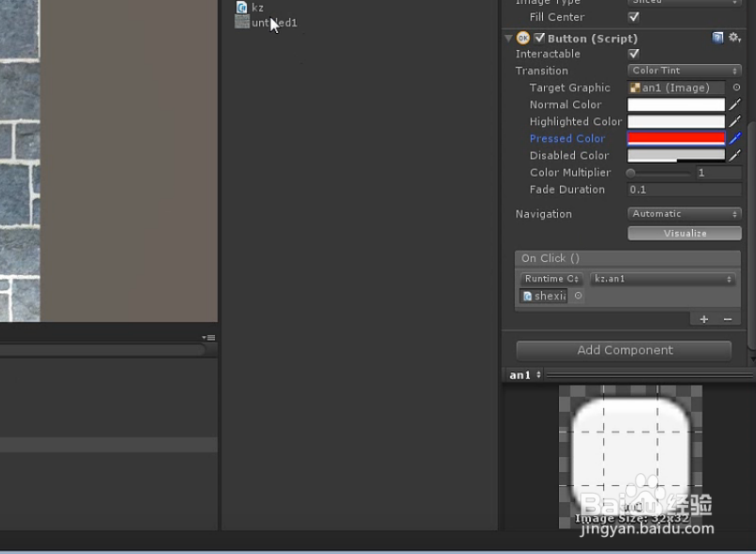Open Disabled Color swatch
Viewport: 756px width, 554px height.
(x=676, y=155)
